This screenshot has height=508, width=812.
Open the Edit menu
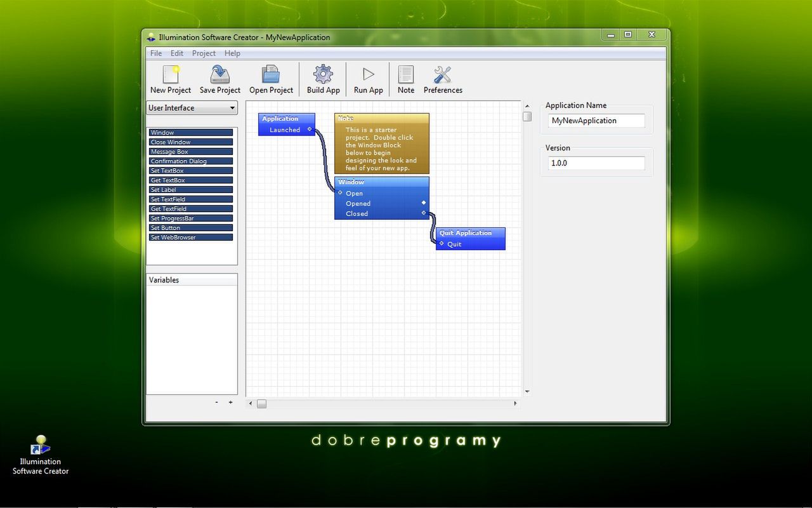coord(177,53)
